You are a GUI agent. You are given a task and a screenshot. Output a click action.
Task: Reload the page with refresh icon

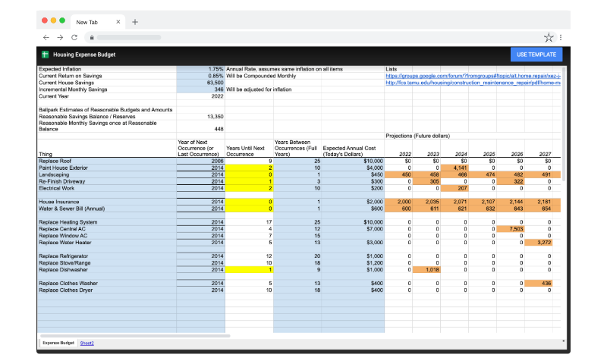tap(74, 37)
